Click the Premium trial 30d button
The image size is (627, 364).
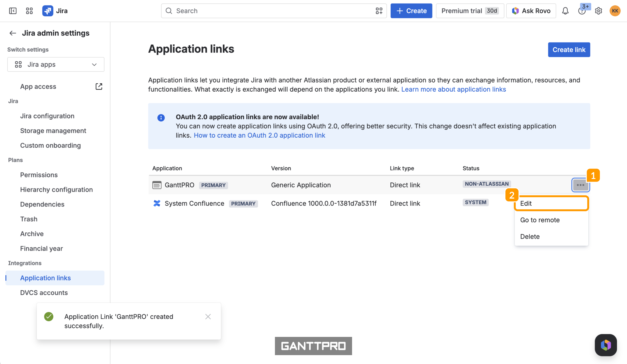click(x=470, y=11)
